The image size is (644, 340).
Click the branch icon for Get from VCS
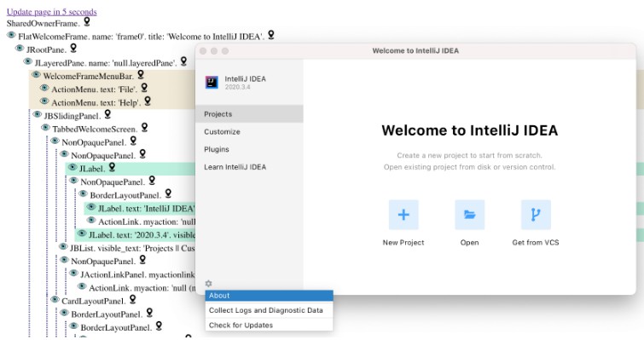click(x=536, y=215)
